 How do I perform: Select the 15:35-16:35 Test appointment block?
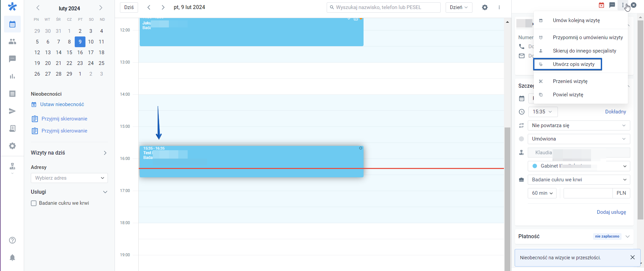pos(251,161)
